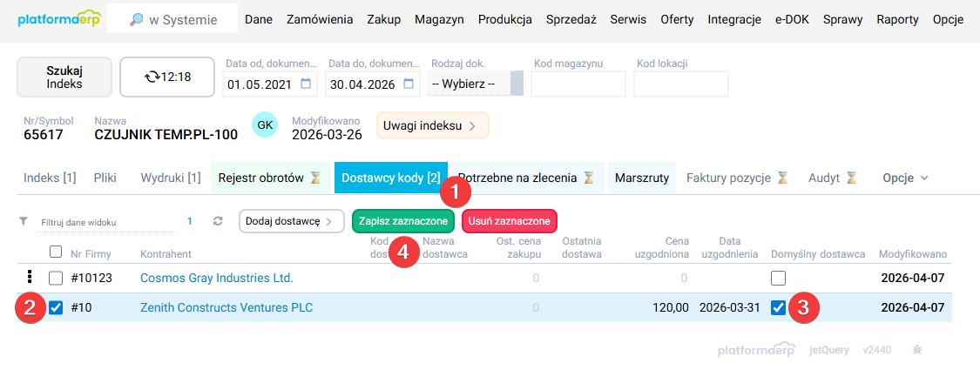Click the bug icon in the footer
This screenshot has width=980, height=370.
pyautogui.click(x=917, y=350)
